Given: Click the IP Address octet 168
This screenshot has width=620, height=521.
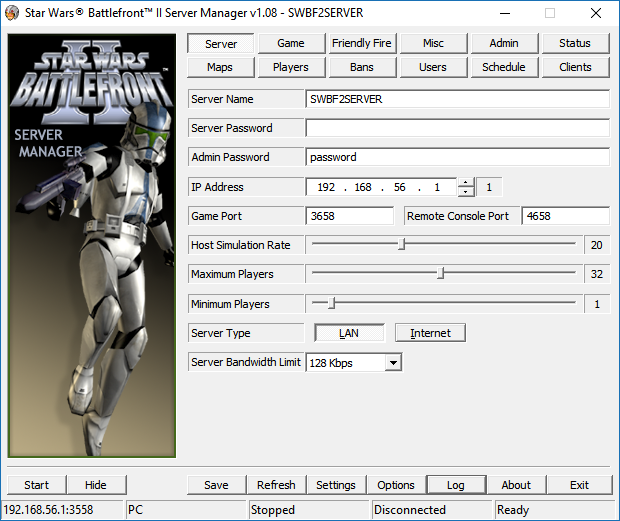Looking at the screenshot, I should pos(363,187).
